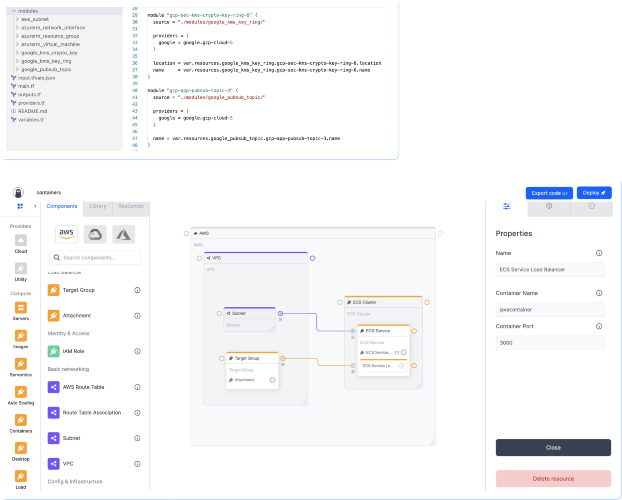
Task: Click the ECS Service Load Balancer block
Action: pyautogui.click(x=383, y=366)
